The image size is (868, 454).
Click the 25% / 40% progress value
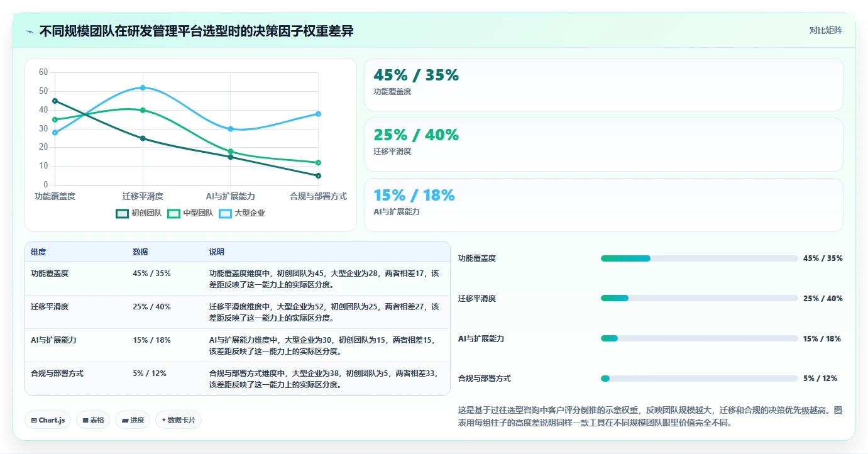823,298
